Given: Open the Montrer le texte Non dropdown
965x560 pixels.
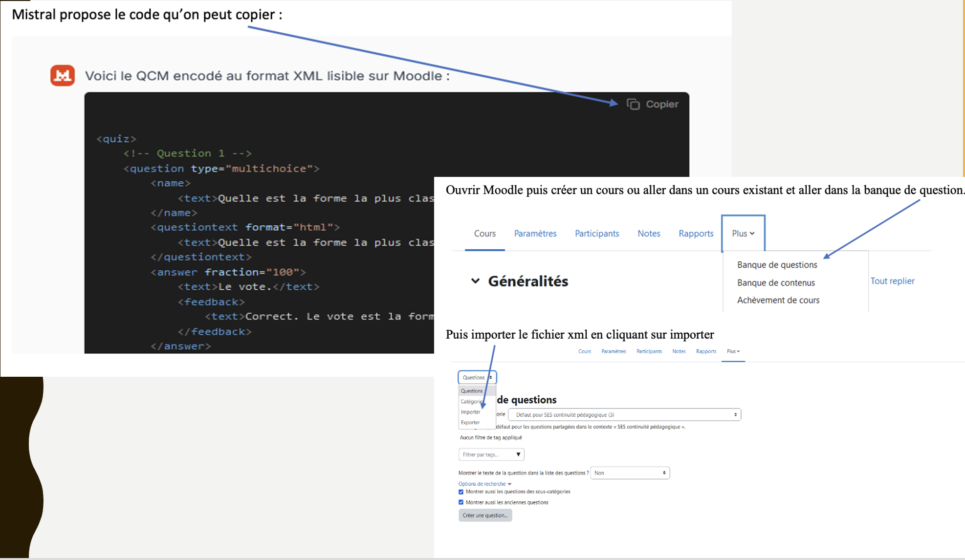Looking at the screenshot, I should (x=630, y=473).
